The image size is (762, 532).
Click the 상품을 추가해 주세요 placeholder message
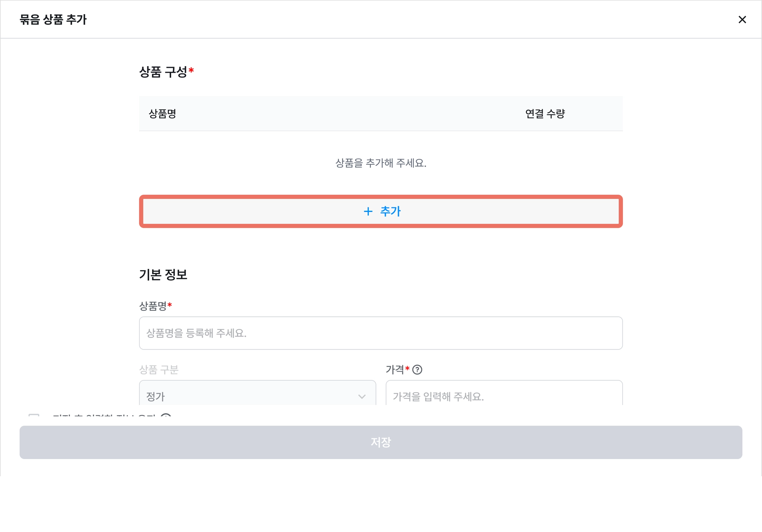pyautogui.click(x=381, y=163)
